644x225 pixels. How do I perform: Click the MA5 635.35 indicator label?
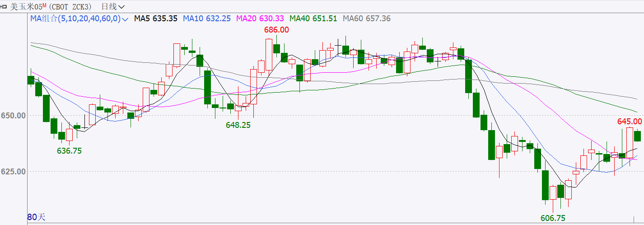156,19
